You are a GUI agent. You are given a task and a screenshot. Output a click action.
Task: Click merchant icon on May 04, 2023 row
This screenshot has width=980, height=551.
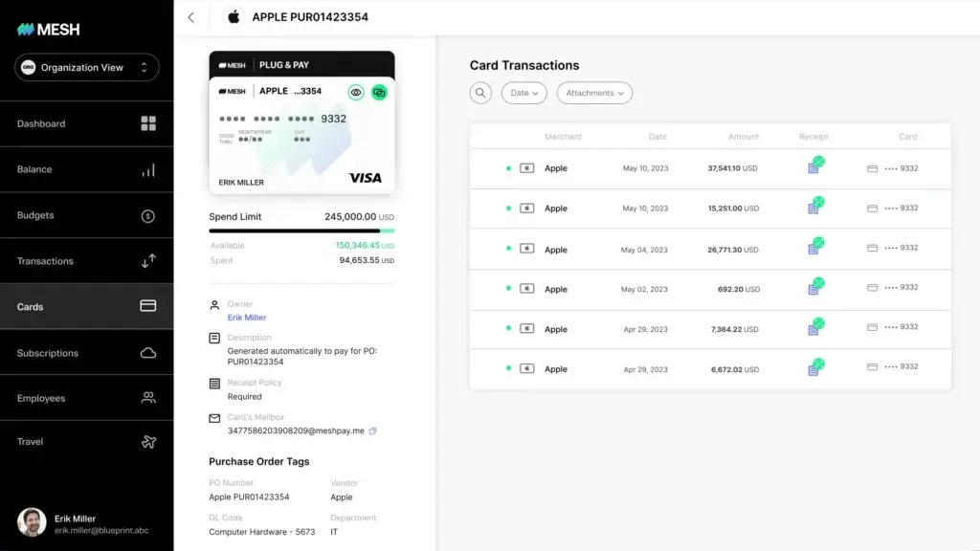(x=527, y=249)
